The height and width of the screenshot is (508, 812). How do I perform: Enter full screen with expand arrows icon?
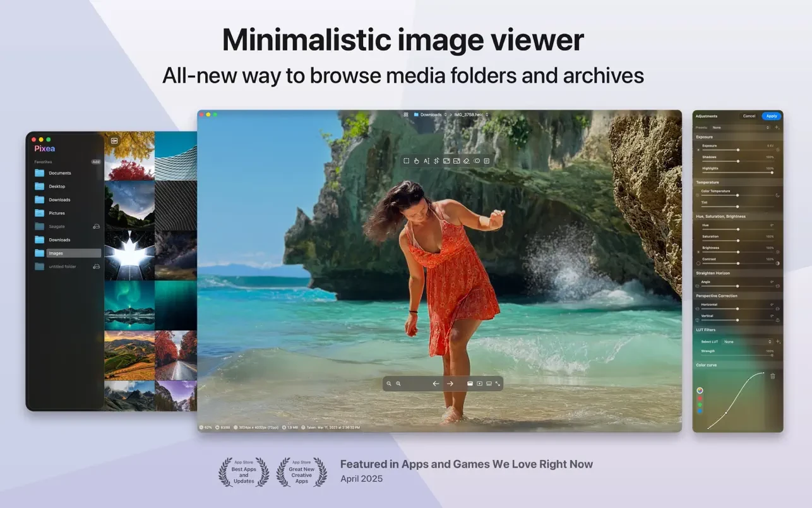coord(498,384)
